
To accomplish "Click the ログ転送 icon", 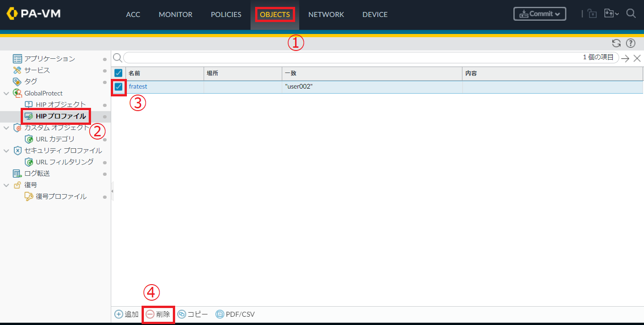I will [x=17, y=174].
